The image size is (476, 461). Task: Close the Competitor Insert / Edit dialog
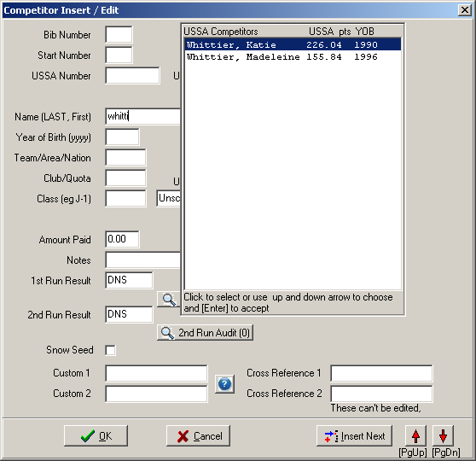pyautogui.click(x=465, y=10)
